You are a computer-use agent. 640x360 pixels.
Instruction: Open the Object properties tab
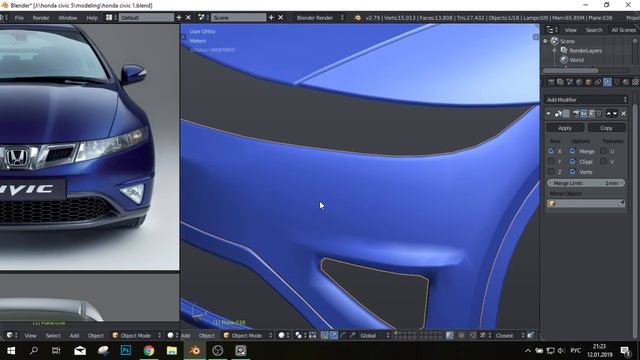click(589, 82)
